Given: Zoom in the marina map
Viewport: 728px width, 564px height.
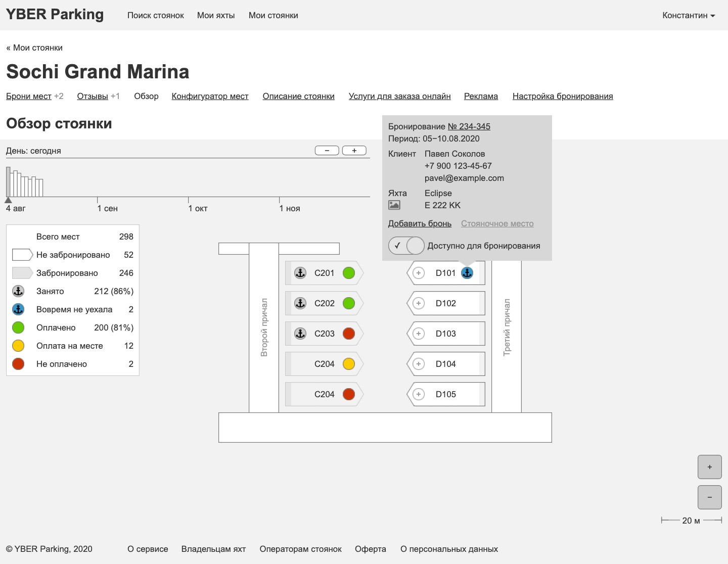Looking at the screenshot, I should [710, 467].
